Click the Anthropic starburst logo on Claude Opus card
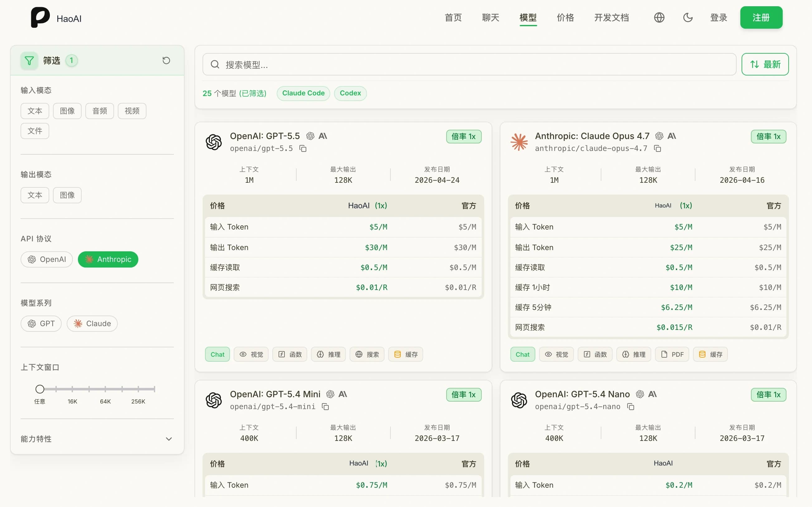This screenshot has height=507, width=812. 519,142
